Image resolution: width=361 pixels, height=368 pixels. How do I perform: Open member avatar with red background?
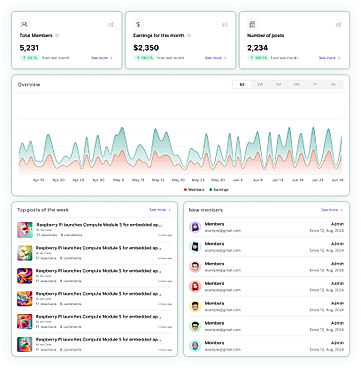[195, 286]
